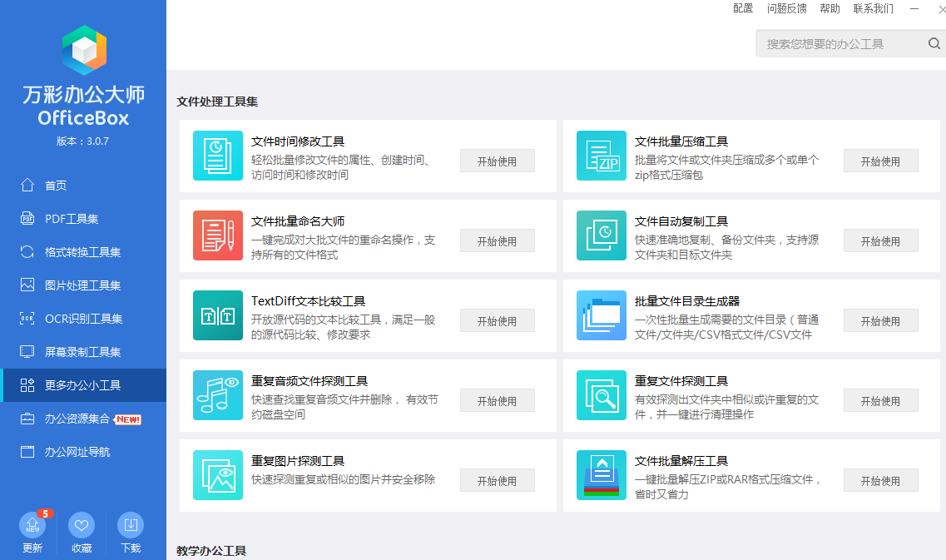Screen dimensions: 946x560
Task: Click 开始使用 for 文件批量压缩工具
Action: (x=881, y=161)
